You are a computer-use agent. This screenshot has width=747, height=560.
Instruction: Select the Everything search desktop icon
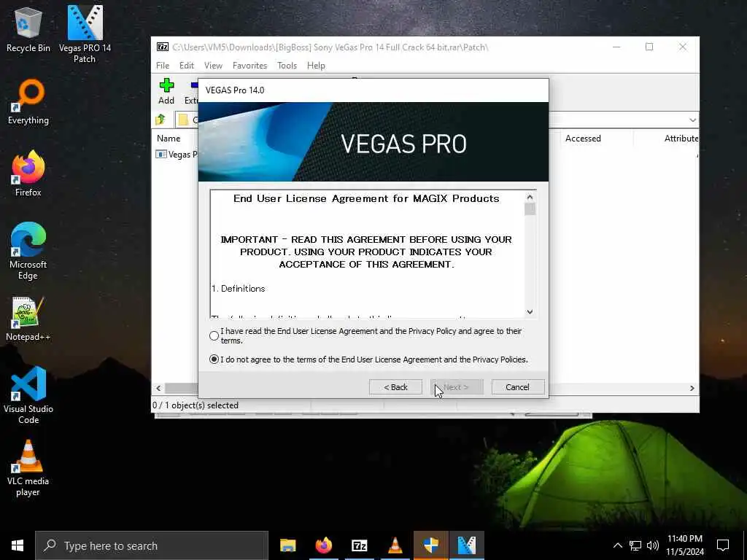pyautogui.click(x=28, y=102)
